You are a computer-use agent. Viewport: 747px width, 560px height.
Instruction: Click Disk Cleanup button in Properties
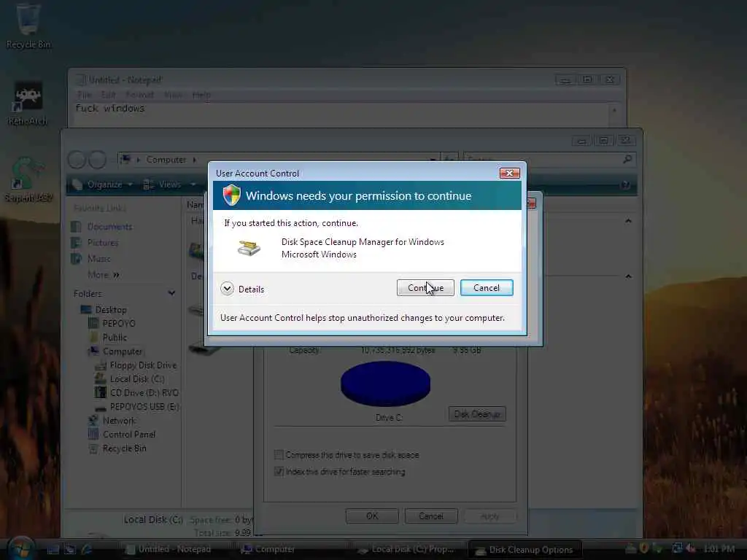coord(477,414)
